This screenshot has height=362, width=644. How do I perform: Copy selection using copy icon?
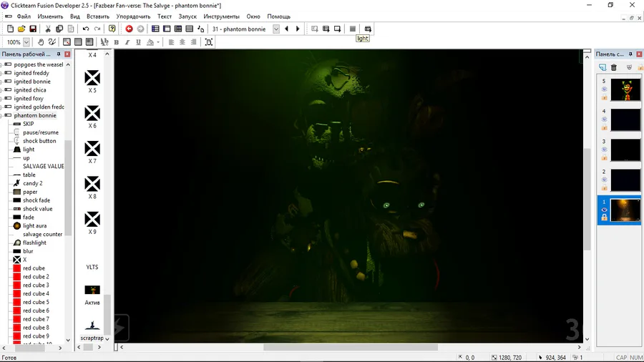pyautogui.click(x=59, y=29)
